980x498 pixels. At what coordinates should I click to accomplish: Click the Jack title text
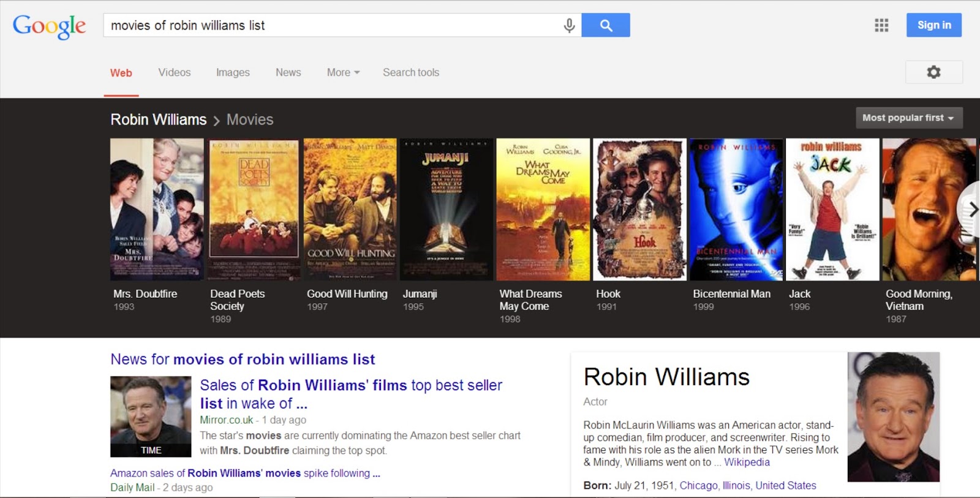pos(800,294)
